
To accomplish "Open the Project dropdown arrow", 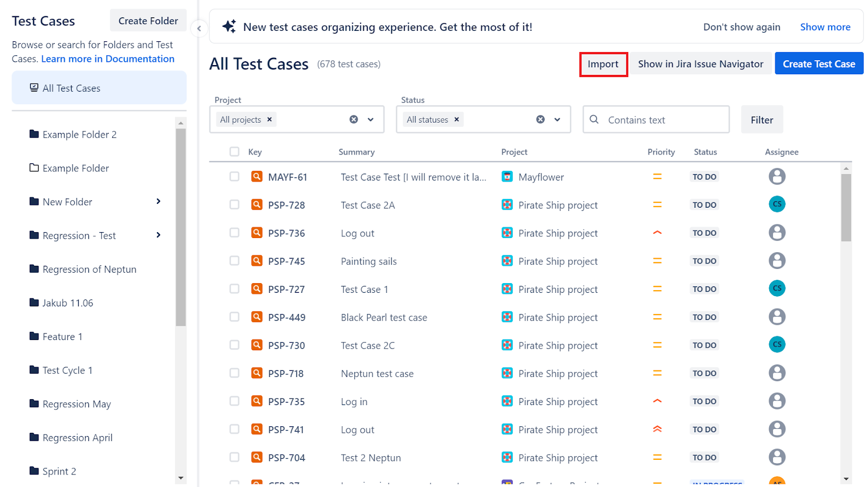I will [x=371, y=119].
